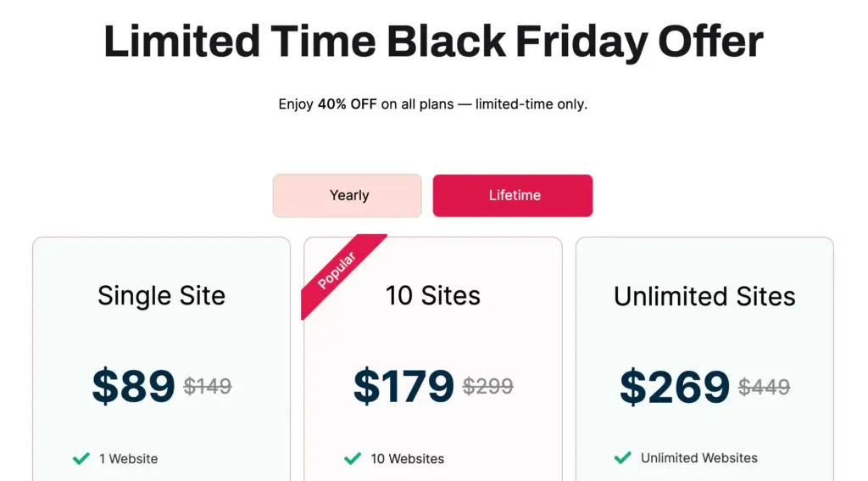The image size is (868, 481).
Task: Select the Single Site plan title
Action: (161, 295)
